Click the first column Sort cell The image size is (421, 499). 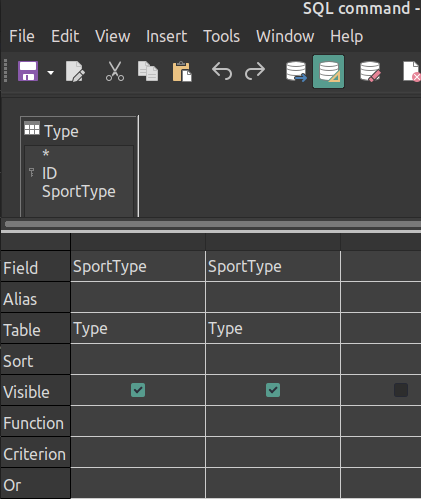[x=138, y=359]
